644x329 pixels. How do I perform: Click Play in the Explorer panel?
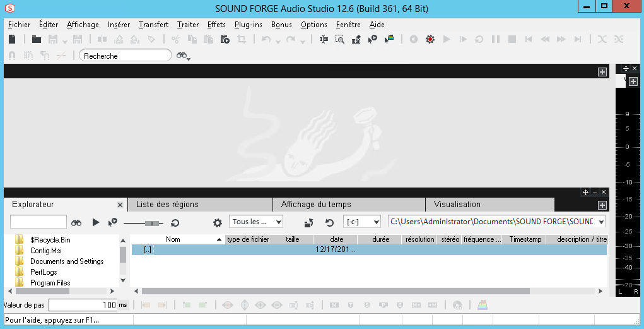point(96,222)
